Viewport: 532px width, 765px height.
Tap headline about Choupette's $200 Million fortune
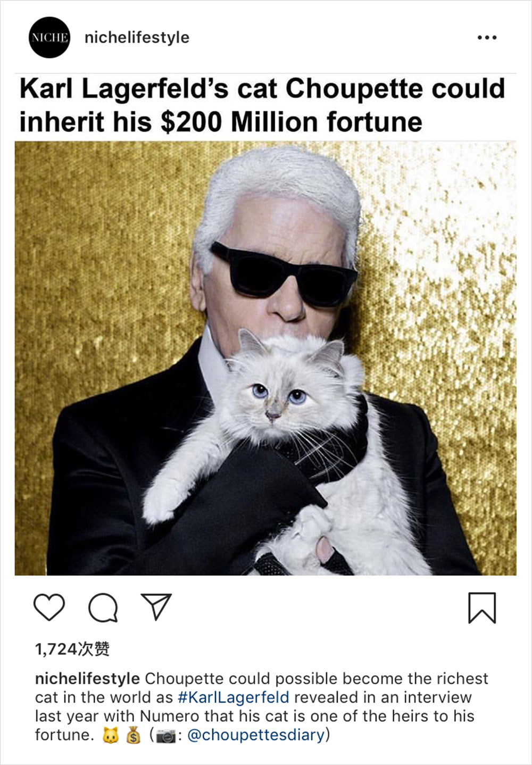[262, 105]
